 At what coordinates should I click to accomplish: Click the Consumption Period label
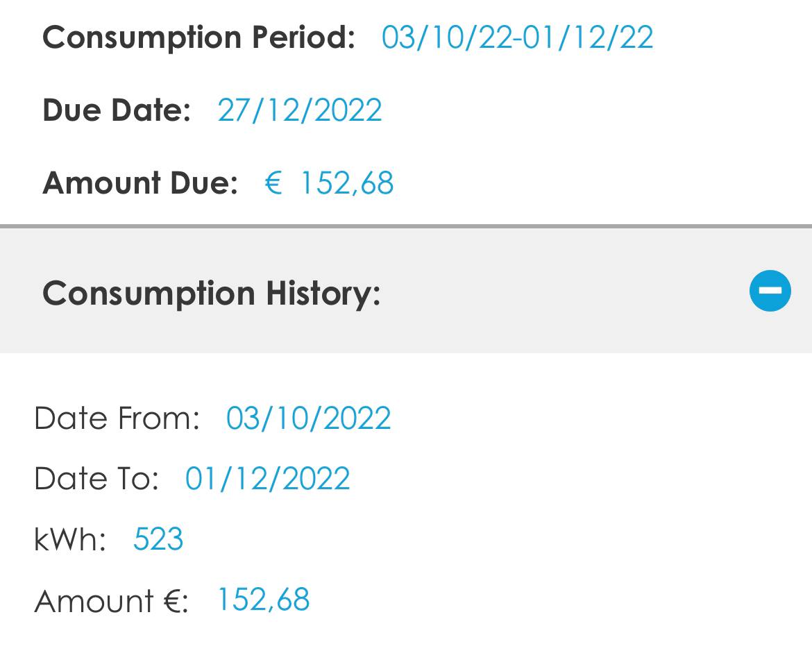(198, 37)
